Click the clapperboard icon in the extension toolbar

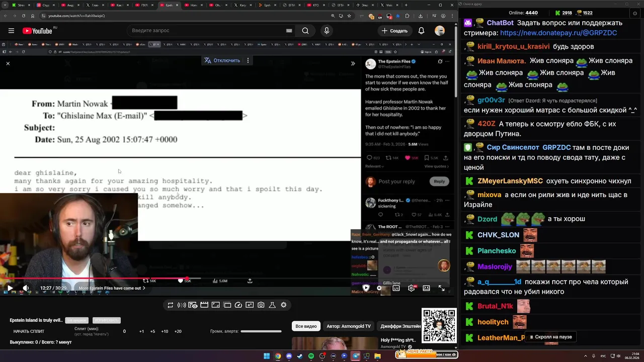coord(204,305)
